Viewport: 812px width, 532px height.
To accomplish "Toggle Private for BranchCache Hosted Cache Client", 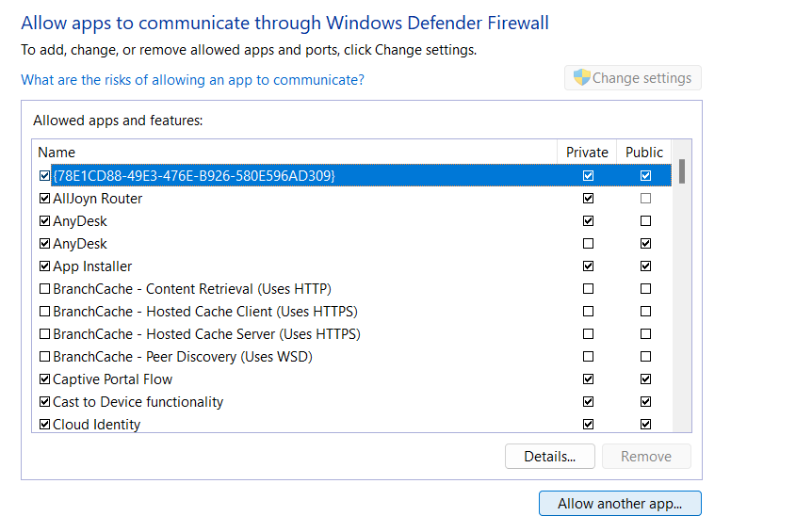I will point(589,312).
